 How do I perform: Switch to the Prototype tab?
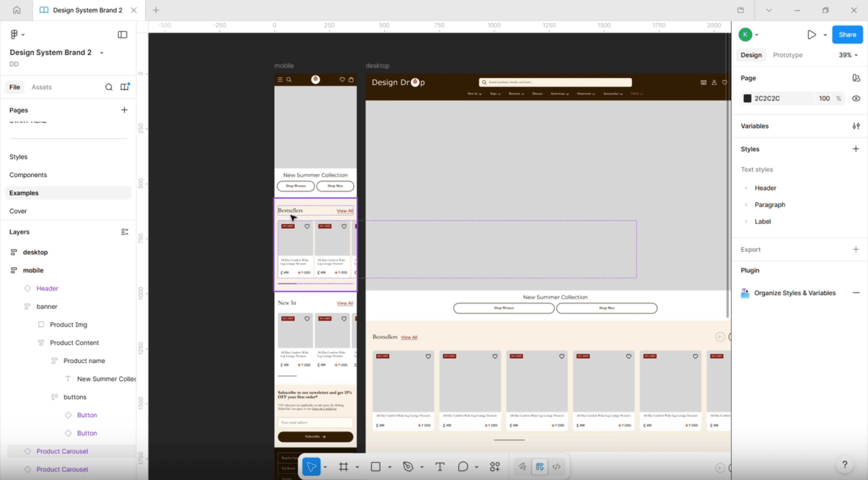(x=788, y=55)
